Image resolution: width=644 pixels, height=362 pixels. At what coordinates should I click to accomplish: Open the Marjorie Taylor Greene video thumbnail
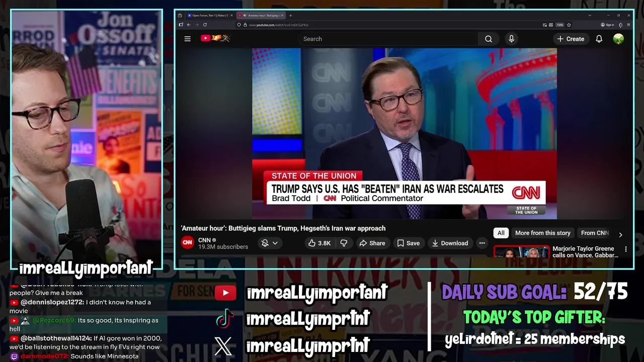click(521, 251)
